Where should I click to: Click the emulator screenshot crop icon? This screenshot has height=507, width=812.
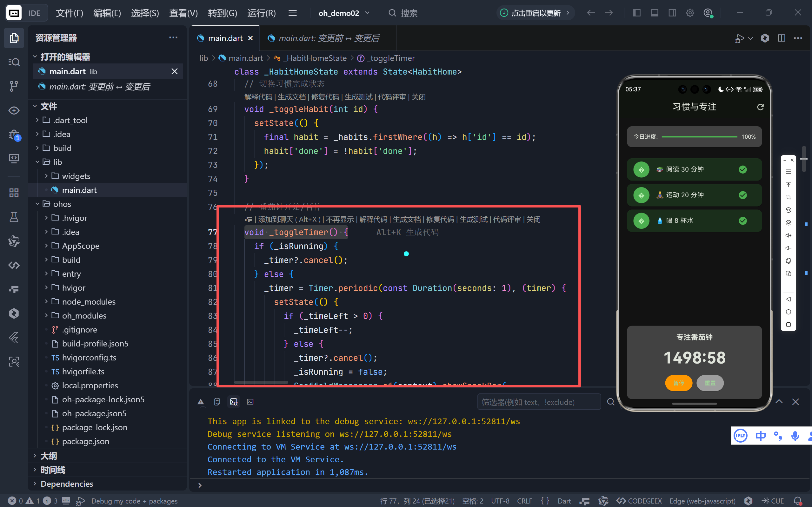click(x=788, y=198)
